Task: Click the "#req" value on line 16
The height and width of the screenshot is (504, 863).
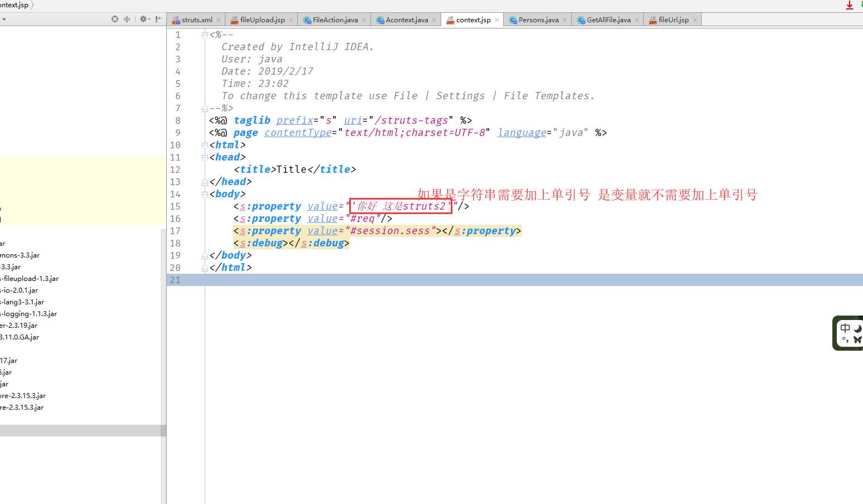Action: pyautogui.click(x=363, y=219)
